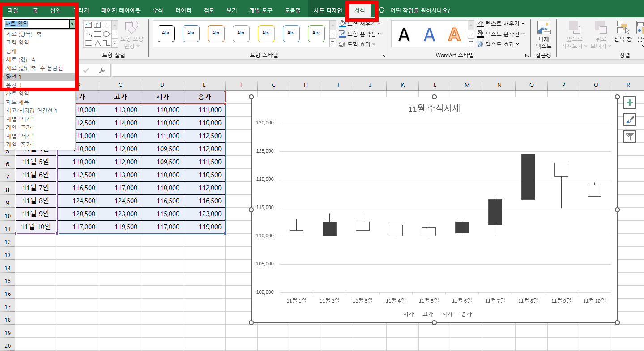Viewport: 644px width, 351px height.
Task: Apply the orange outlined A WordArt style
Action: [455, 34]
